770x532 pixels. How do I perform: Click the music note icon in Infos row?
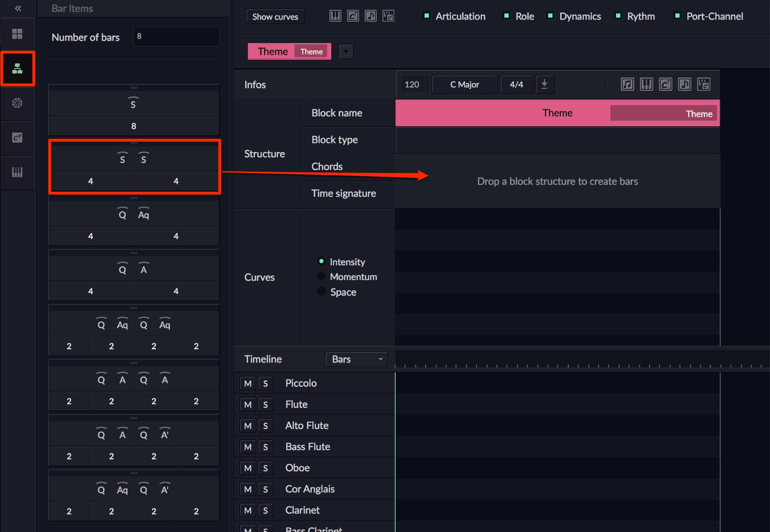pyautogui.click(x=628, y=84)
